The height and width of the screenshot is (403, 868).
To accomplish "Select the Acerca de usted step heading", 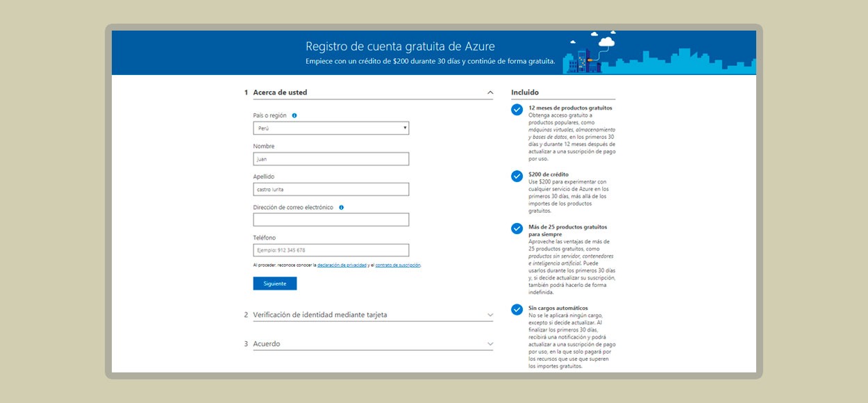I will tap(280, 92).
